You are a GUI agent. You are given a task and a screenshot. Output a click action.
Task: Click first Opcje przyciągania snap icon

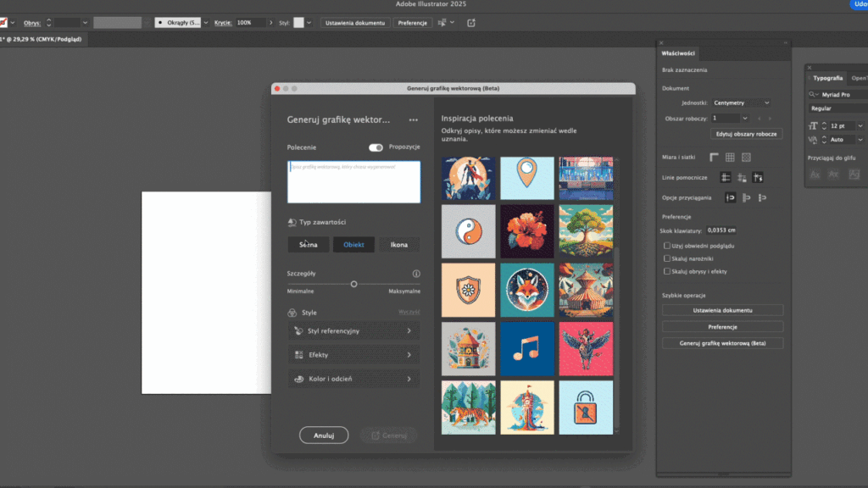pyautogui.click(x=730, y=197)
